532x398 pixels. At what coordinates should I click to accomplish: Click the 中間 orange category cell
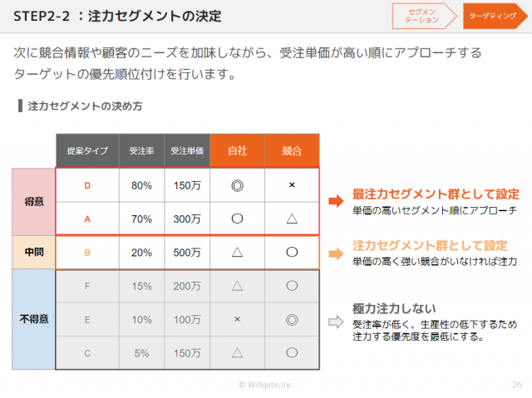(x=34, y=253)
